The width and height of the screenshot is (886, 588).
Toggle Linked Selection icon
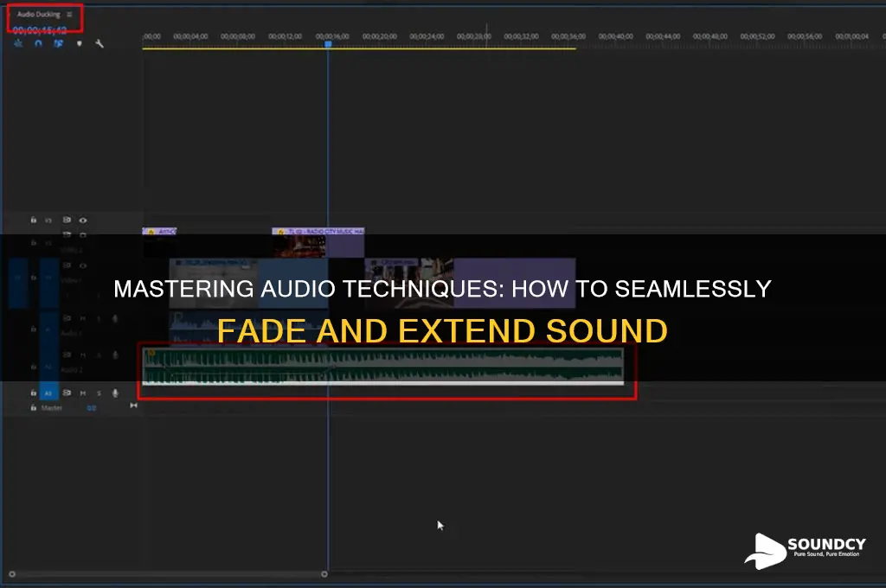coord(58,43)
